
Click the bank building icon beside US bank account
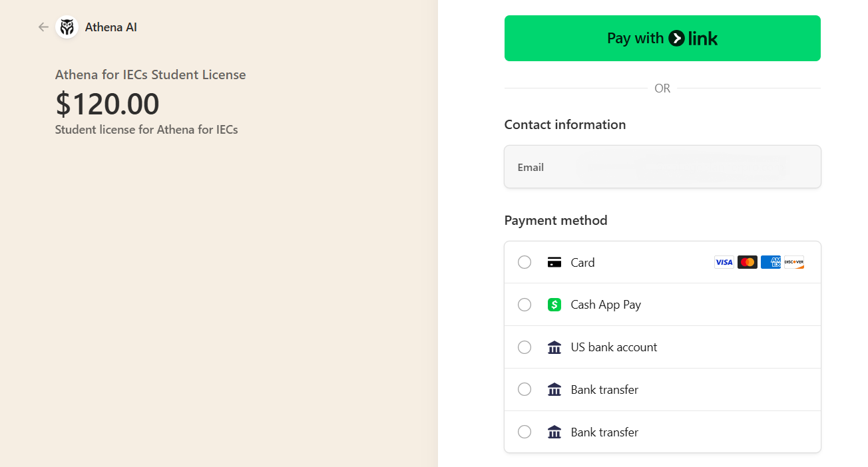[x=554, y=347]
